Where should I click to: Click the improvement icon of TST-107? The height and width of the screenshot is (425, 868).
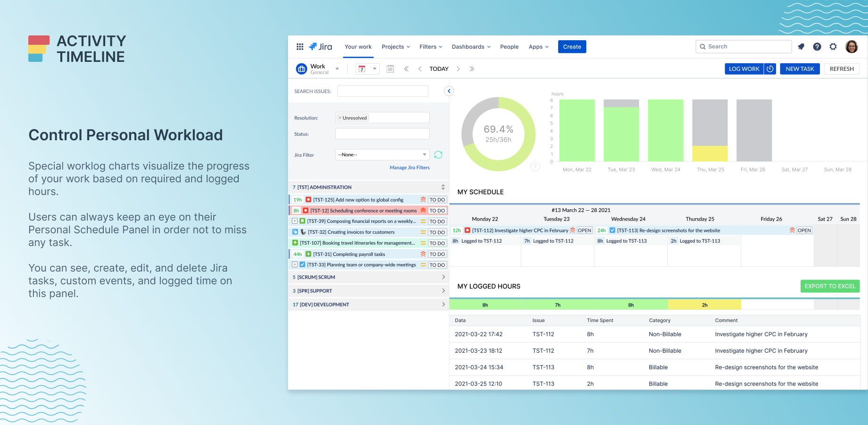click(x=295, y=243)
